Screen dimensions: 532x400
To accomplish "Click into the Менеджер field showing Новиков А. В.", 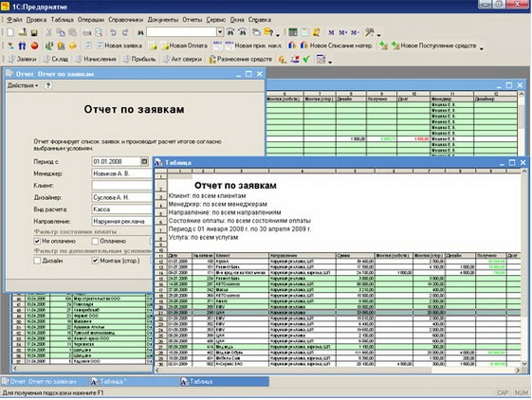I will 122,173.
